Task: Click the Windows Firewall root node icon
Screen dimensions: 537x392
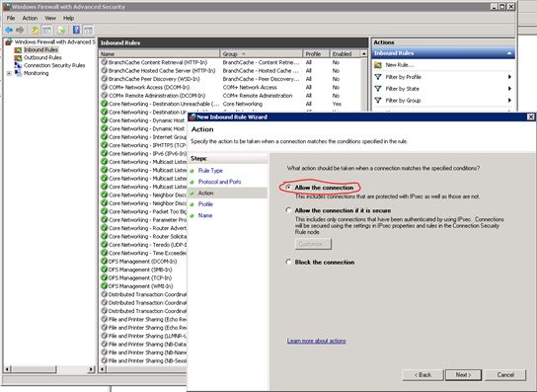Action: pos(9,41)
